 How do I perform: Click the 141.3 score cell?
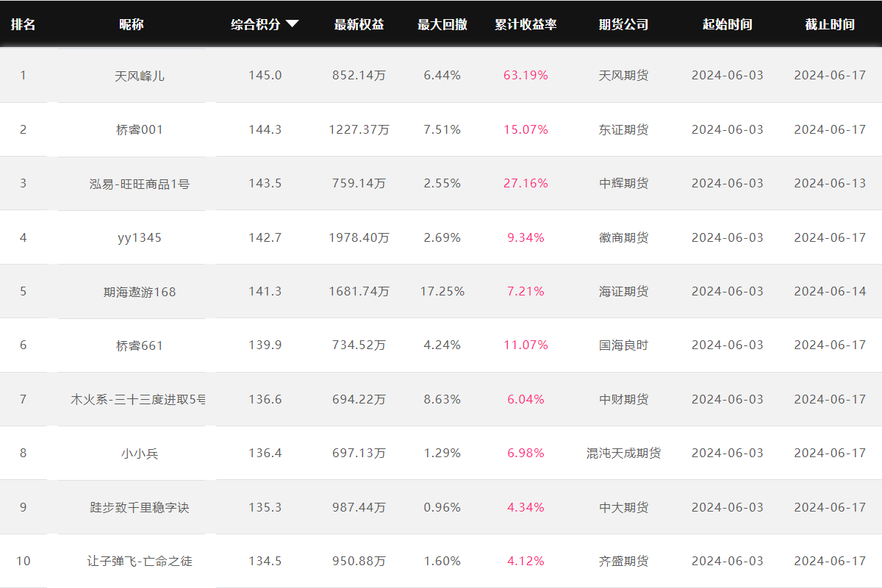coord(265,291)
